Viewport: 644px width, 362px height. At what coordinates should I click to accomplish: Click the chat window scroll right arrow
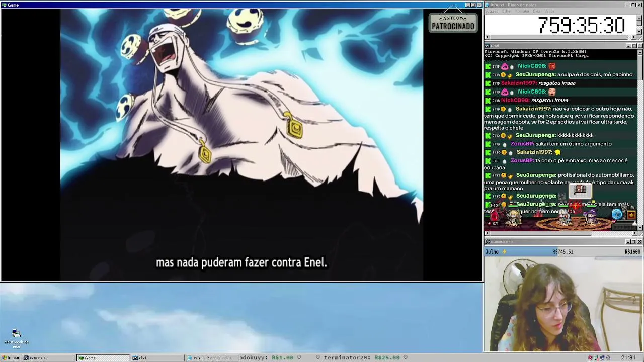(634, 233)
